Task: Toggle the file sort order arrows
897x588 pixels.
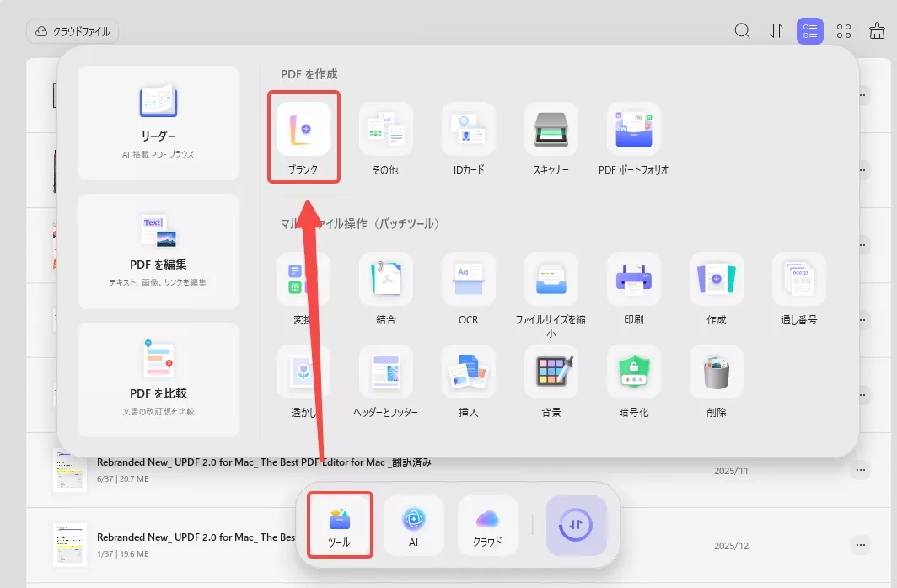Action: point(776,30)
